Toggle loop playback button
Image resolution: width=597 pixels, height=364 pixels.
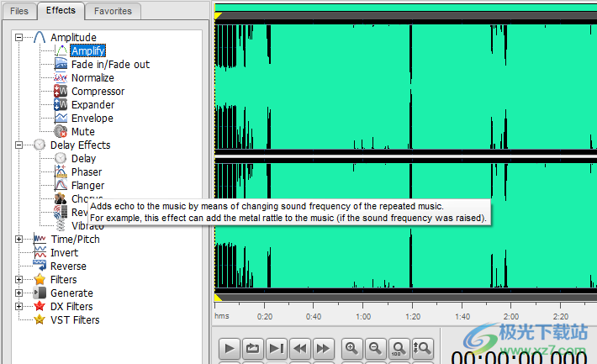[253, 348]
